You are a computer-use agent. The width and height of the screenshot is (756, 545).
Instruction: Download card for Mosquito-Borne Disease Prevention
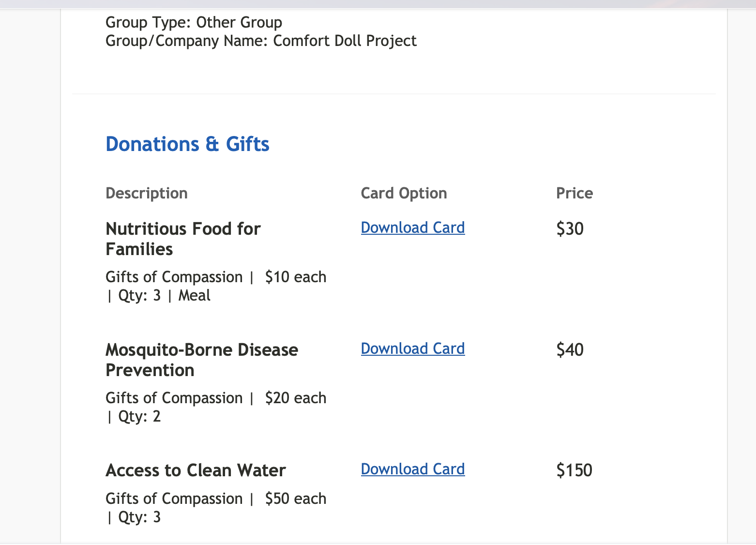(x=412, y=348)
